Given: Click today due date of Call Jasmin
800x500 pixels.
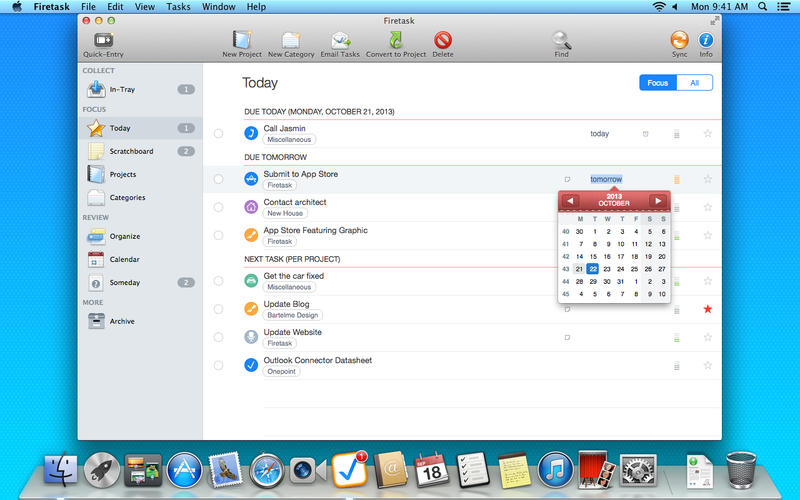Looking at the screenshot, I should coord(599,134).
